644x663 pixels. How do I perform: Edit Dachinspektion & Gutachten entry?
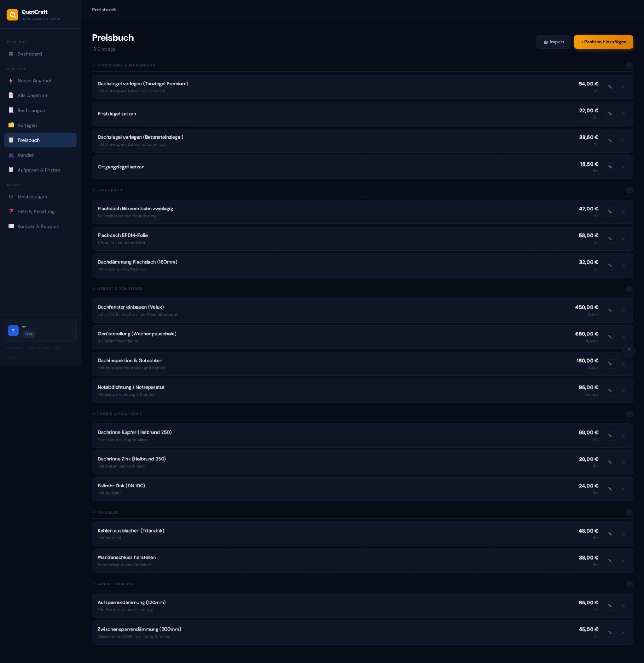610,364
